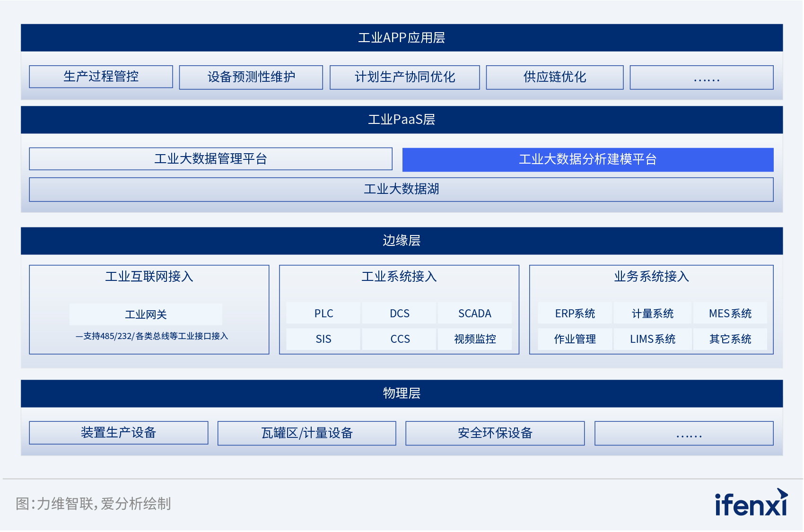Select the MES系统 cell
The height and width of the screenshot is (532, 804).
[730, 313]
